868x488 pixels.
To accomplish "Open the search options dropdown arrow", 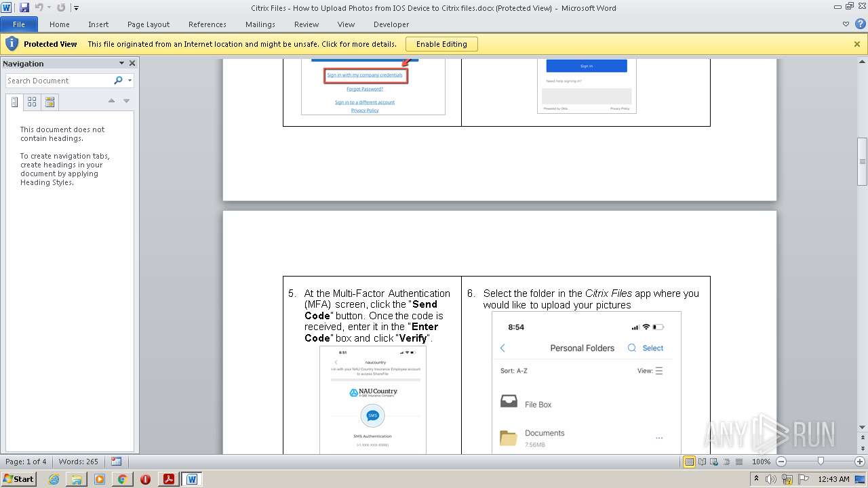I will pyautogui.click(x=130, y=81).
